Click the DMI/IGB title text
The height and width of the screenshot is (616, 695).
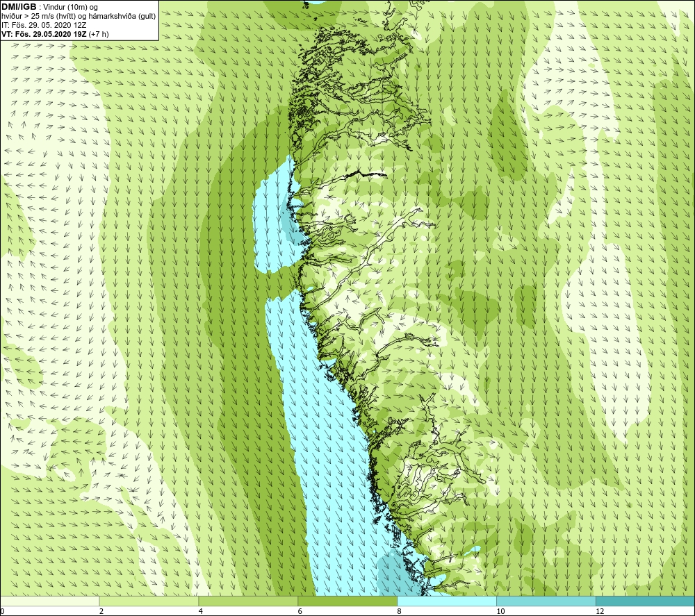coord(19,7)
